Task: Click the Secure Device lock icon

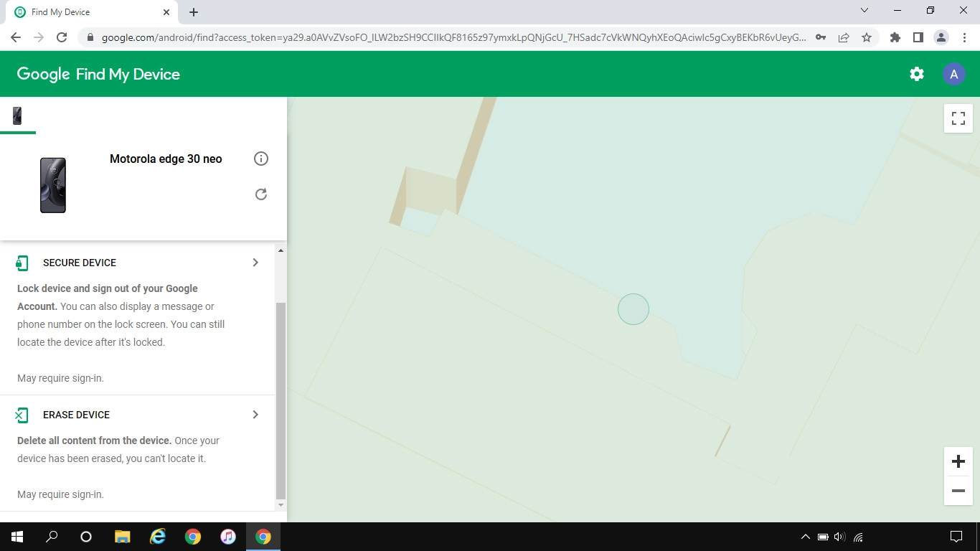Action: pos(22,263)
